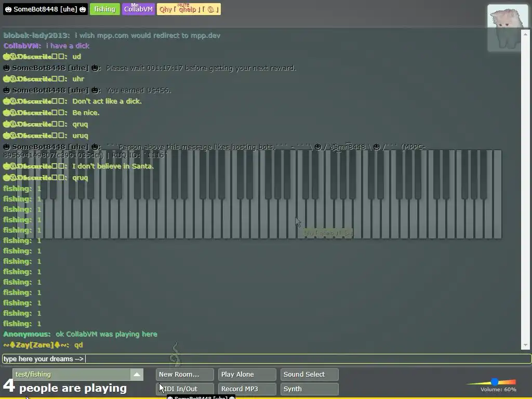Select the purple CollabVM user tag
Image resolution: width=532 pixels, height=399 pixels.
click(138, 9)
